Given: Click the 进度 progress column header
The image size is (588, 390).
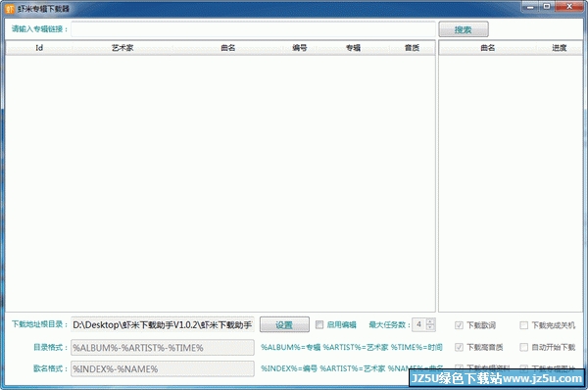Looking at the screenshot, I should tap(559, 48).
